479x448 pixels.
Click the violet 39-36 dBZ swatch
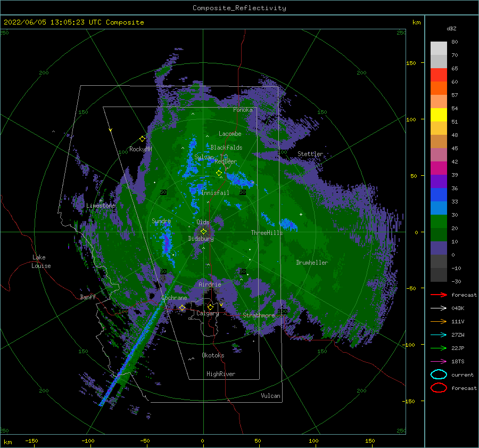click(x=439, y=182)
